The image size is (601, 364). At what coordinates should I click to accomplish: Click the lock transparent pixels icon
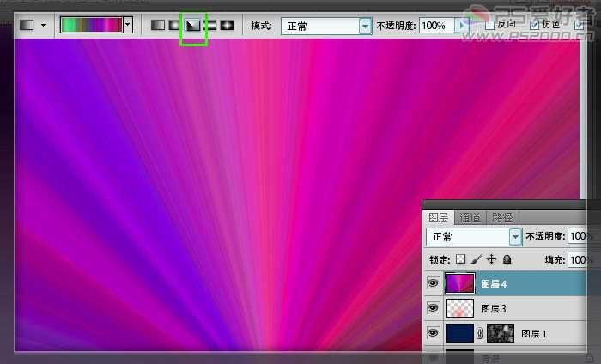coord(460,258)
